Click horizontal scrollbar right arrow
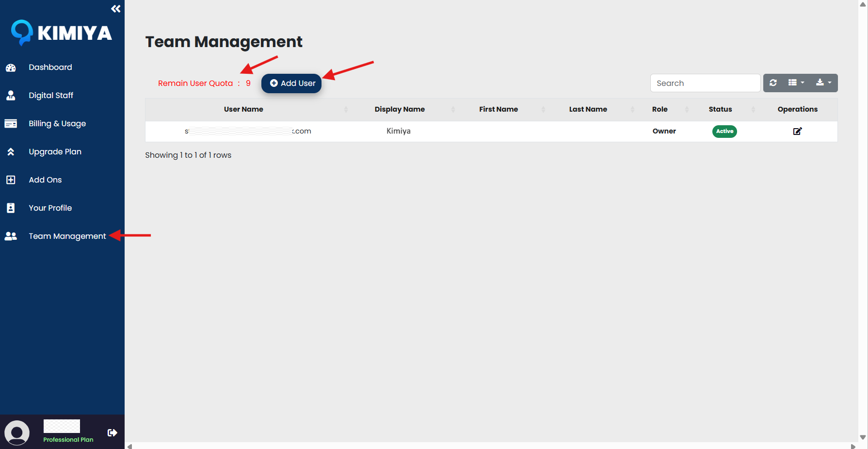Screen dimensions: 868x449 (x=853, y=446)
